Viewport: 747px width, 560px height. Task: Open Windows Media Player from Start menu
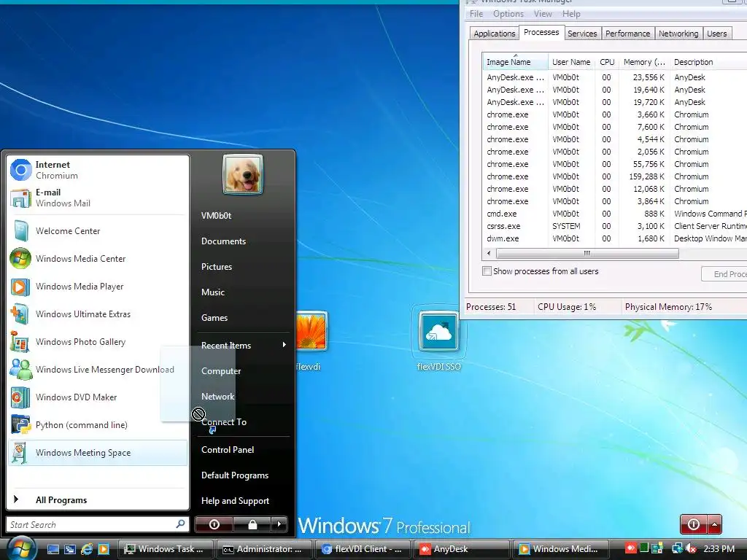(x=98, y=286)
